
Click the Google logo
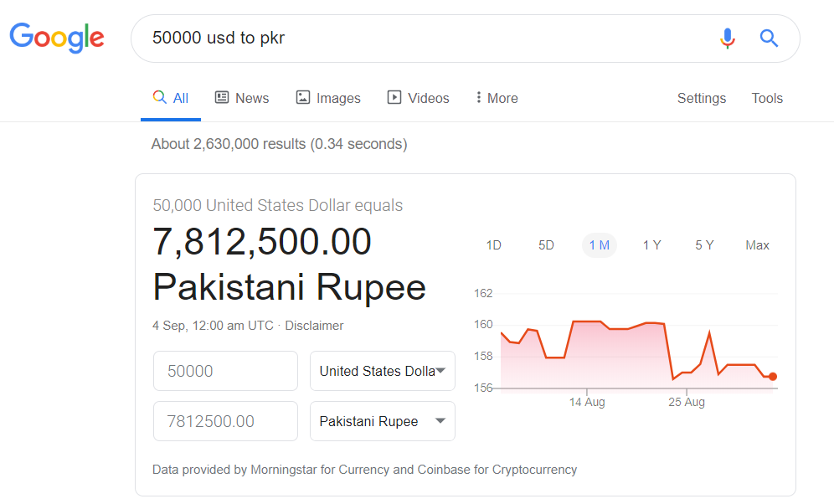coord(57,38)
